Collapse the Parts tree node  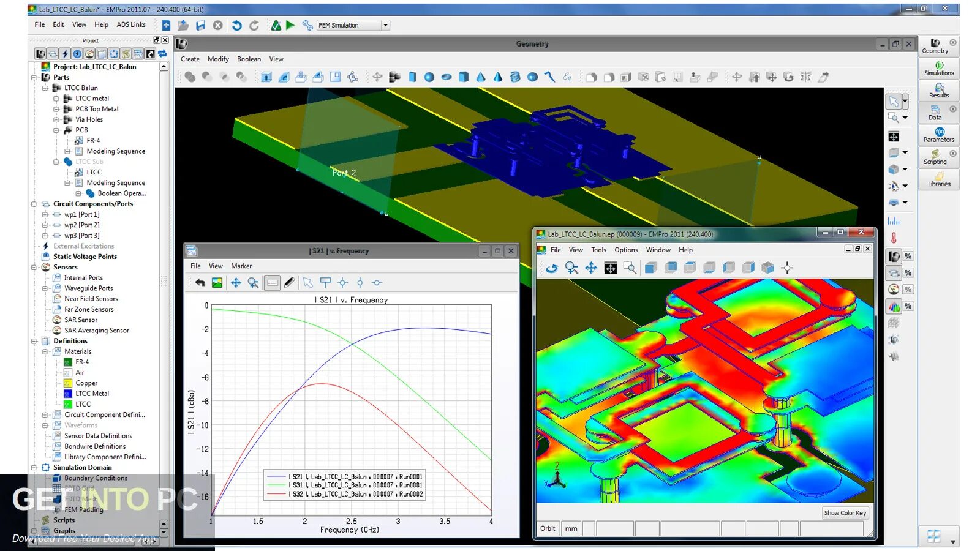click(x=34, y=78)
